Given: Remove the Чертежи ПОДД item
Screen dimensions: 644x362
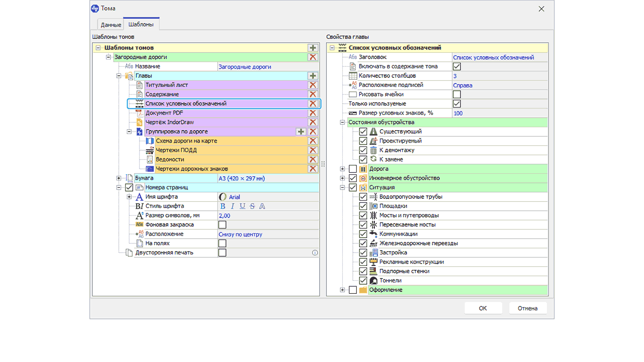Looking at the screenshot, I should [313, 150].
